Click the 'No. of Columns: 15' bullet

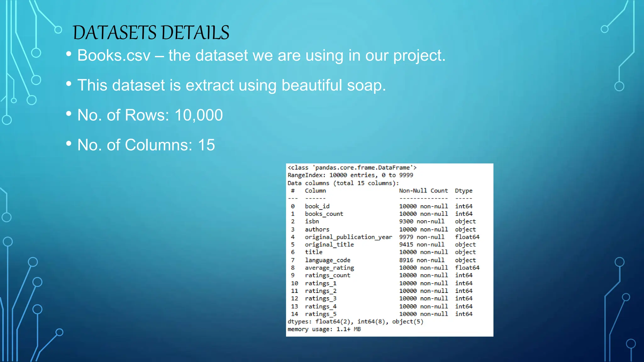(146, 145)
